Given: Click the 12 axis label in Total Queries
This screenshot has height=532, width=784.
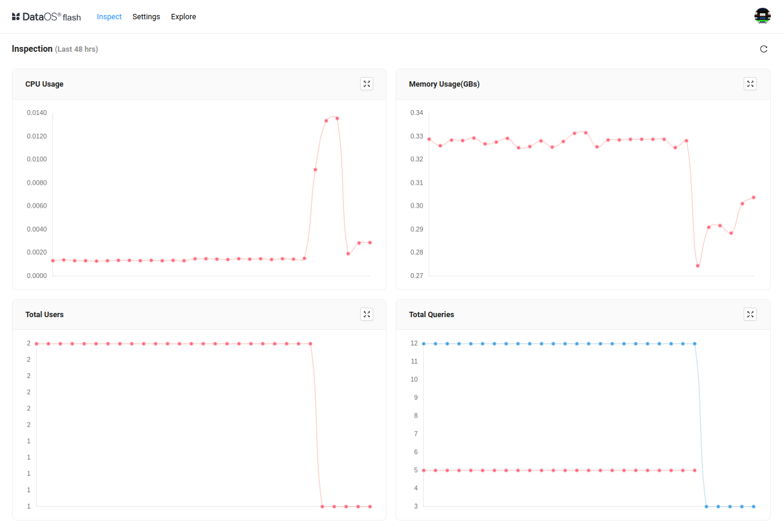Looking at the screenshot, I should [x=414, y=343].
